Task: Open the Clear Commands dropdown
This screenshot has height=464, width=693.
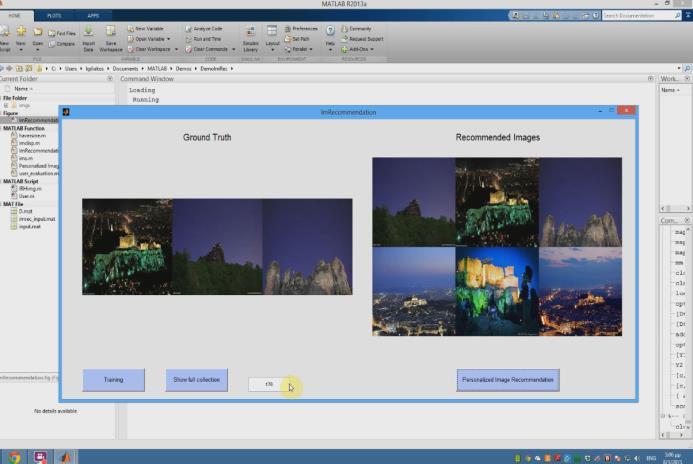Action: click(234, 49)
